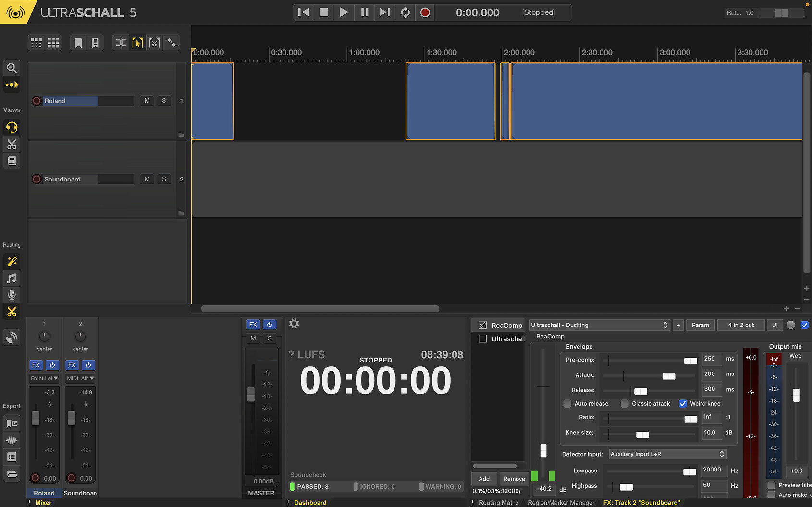The height and width of the screenshot is (507, 812).
Task: Toggle the envelope points tool icon
Action: pos(172,43)
